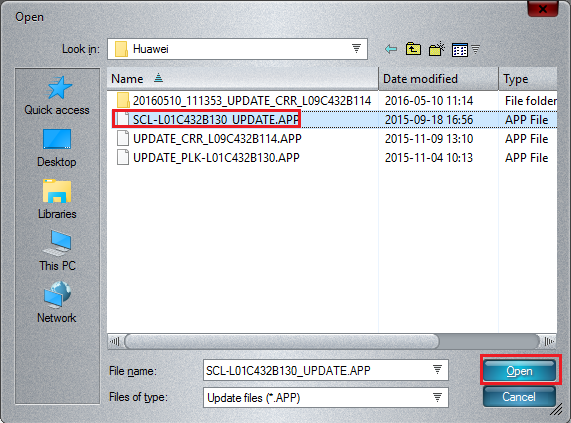The width and height of the screenshot is (571, 423).
Task: Create a new folder icon
Action: point(437,49)
